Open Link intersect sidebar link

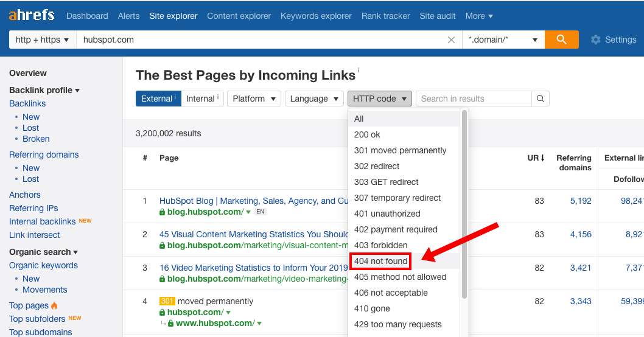pyautogui.click(x=35, y=235)
